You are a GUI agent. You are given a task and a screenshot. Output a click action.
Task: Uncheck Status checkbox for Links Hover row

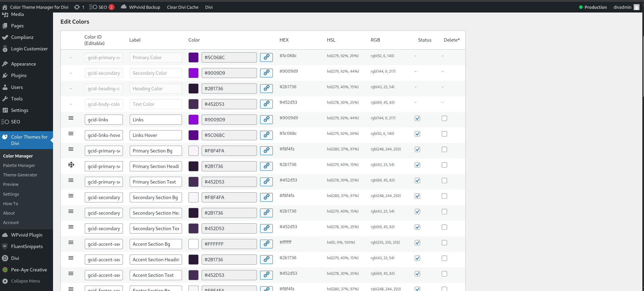[x=417, y=134]
